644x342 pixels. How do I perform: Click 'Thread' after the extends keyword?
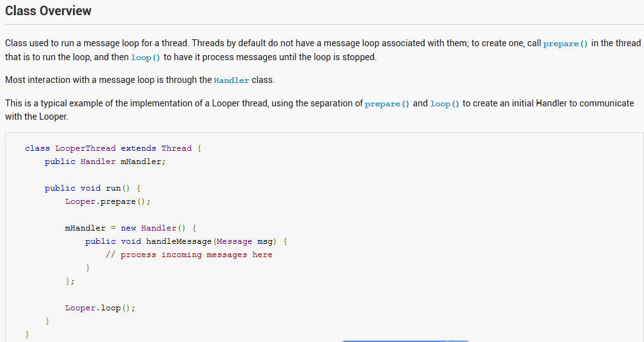(176, 148)
